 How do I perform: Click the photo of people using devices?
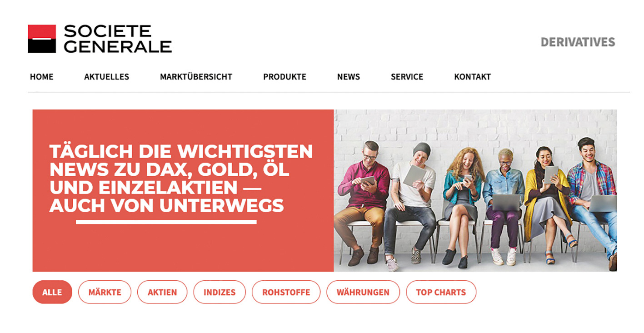[475, 190]
